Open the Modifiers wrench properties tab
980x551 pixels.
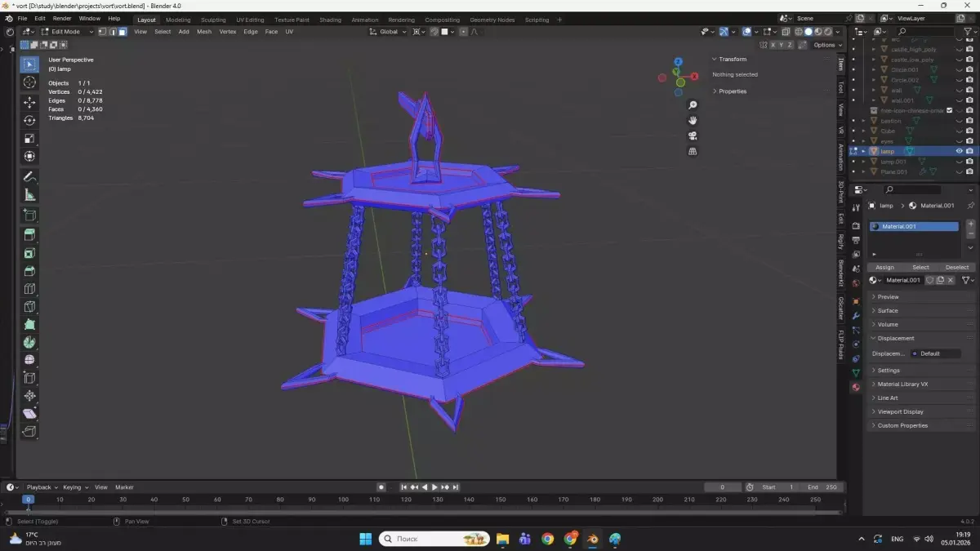tap(856, 315)
